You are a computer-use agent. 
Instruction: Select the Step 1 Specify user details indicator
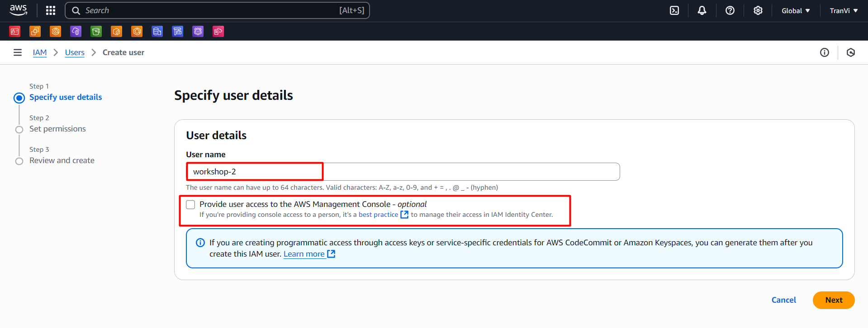(19, 98)
